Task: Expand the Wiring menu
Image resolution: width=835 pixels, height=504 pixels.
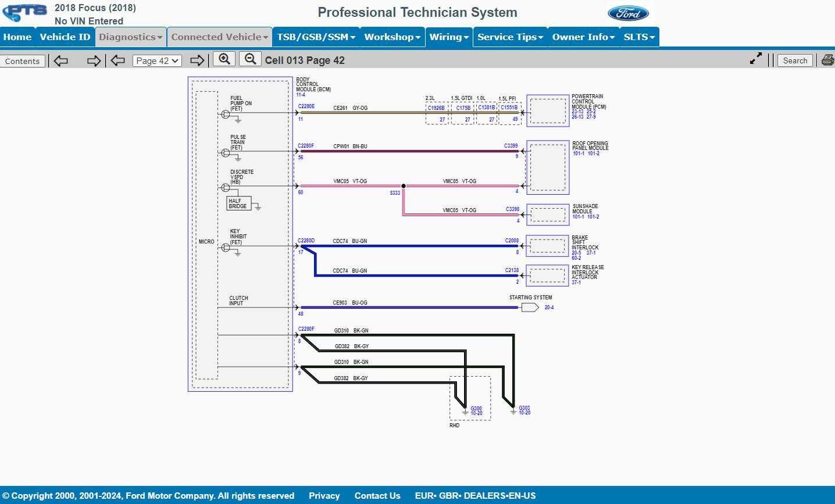Action: click(x=449, y=37)
